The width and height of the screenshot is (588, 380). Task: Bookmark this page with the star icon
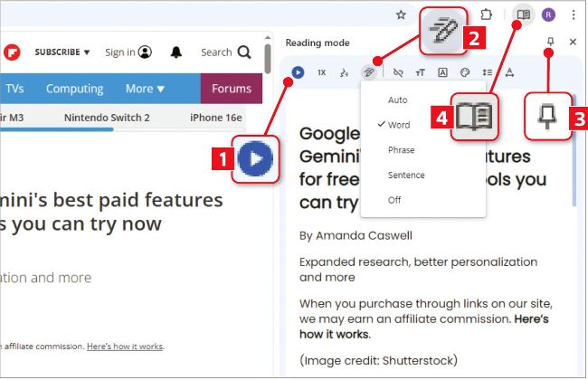[x=401, y=14]
